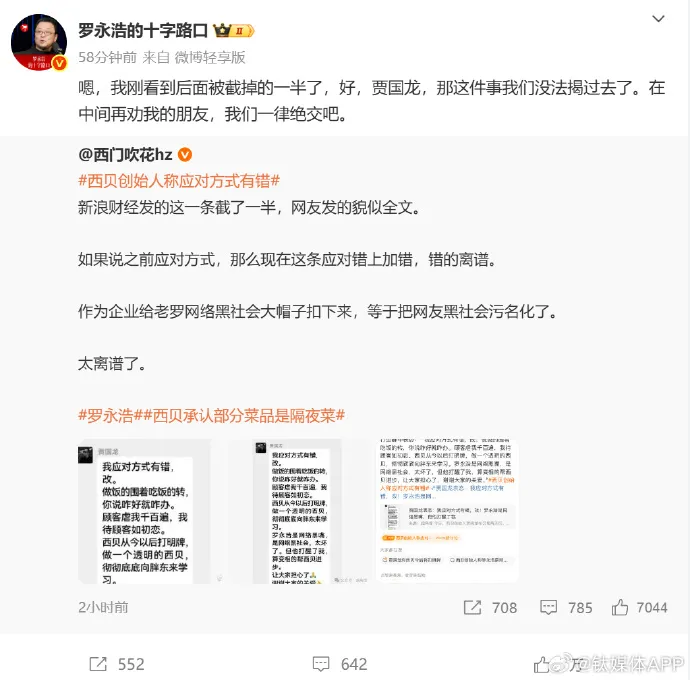Image resolution: width=690 pixels, height=680 pixels.
Task: View third news screenshot thumbnail
Action: pos(448,511)
